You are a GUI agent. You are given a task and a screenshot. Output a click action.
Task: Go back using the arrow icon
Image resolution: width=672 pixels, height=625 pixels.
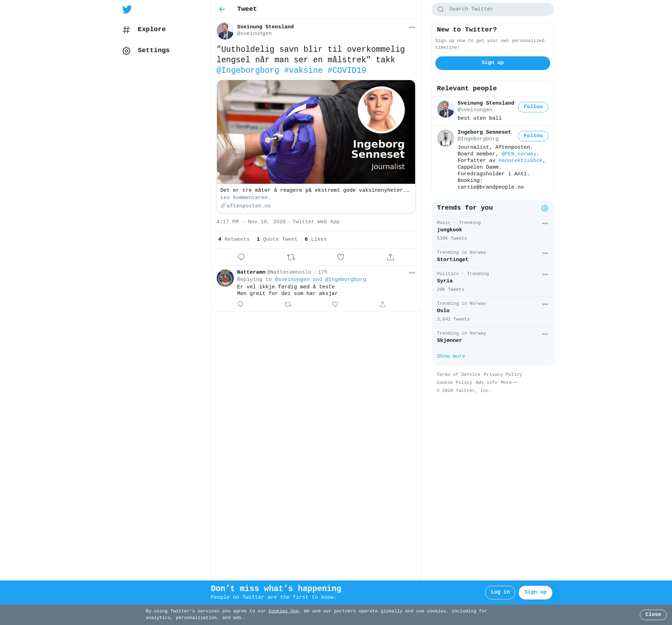click(x=222, y=9)
